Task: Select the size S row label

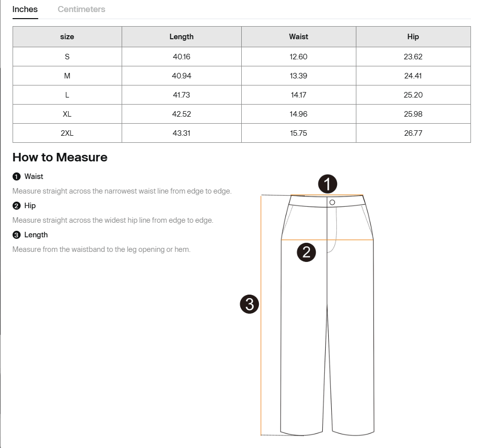Action: (x=67, y=57)
